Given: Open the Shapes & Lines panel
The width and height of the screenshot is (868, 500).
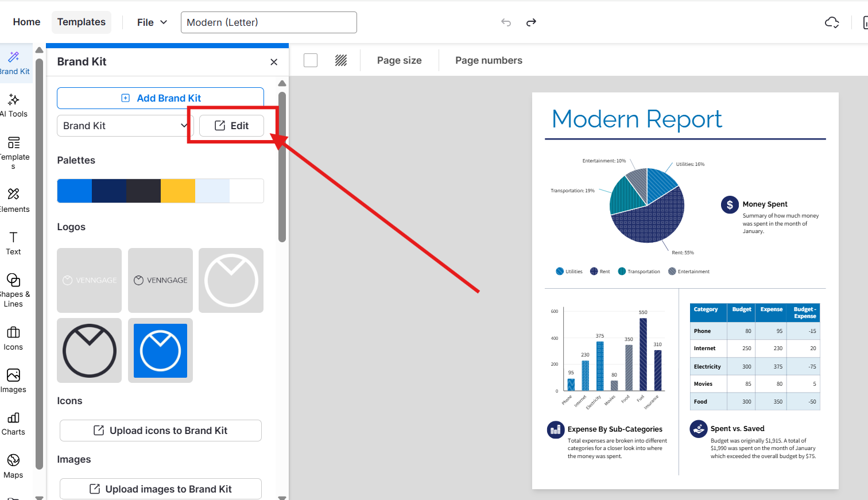Looking at the screenshot, I should [14, 289].
